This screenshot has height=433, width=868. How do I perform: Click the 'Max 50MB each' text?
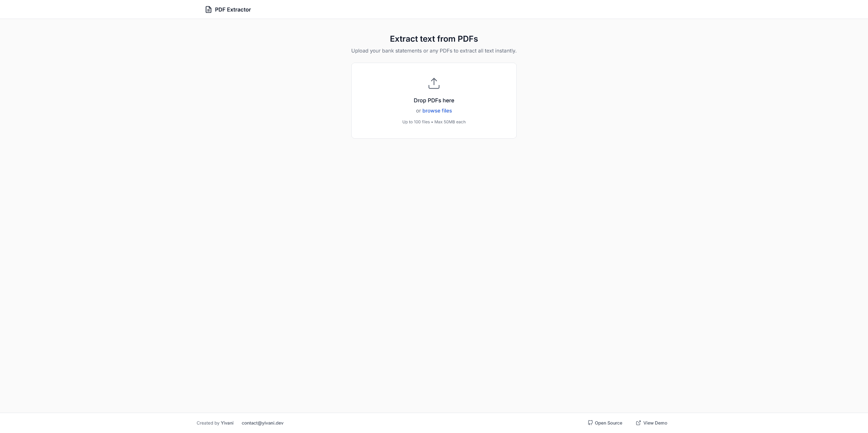point(450,122)
